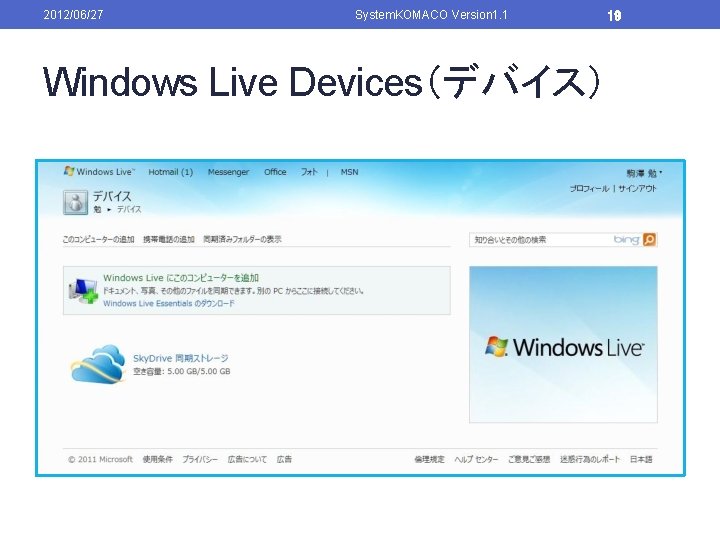Click the プライバシー footer link
The image size is (720, 540).
tap(200, 459)
